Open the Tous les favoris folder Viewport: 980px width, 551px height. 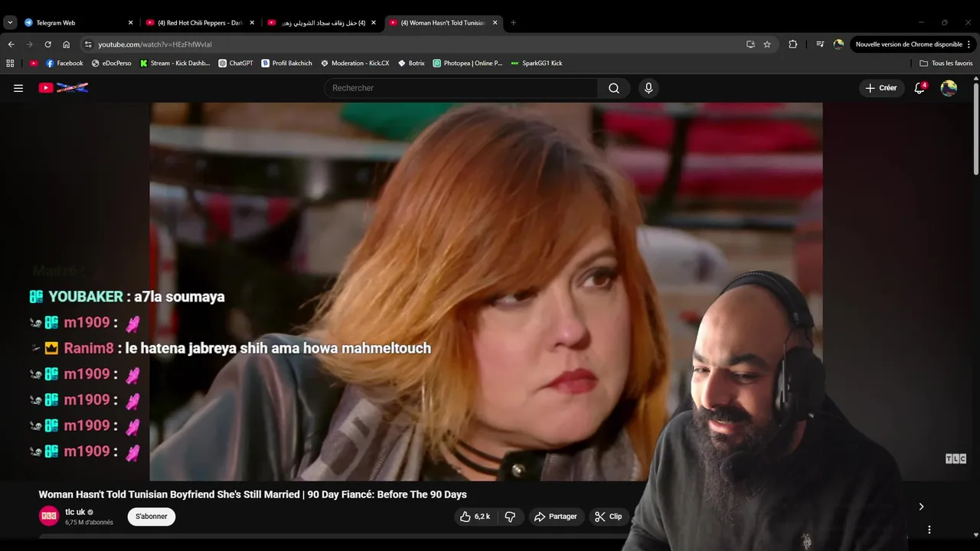pyautogui.click(x=946, y=64)
